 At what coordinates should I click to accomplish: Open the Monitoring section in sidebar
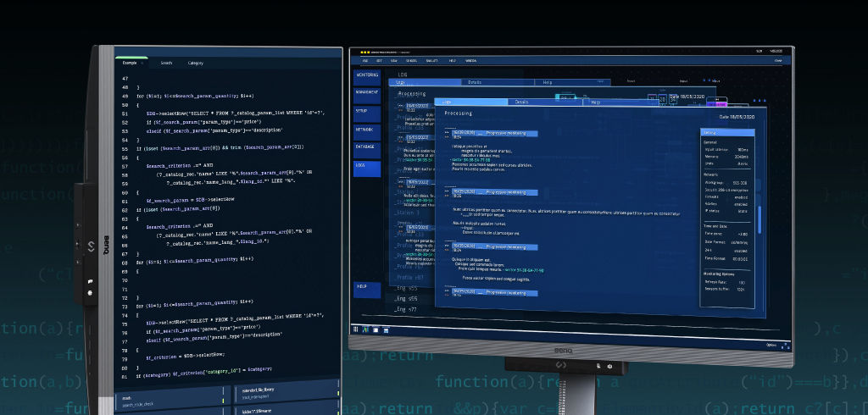(x=367, y=75)
